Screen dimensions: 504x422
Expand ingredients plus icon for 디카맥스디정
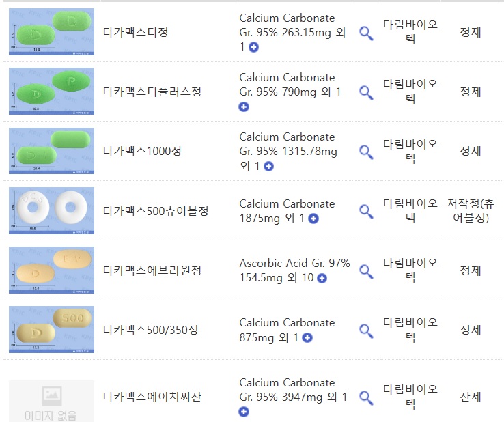tap(253, 47)
